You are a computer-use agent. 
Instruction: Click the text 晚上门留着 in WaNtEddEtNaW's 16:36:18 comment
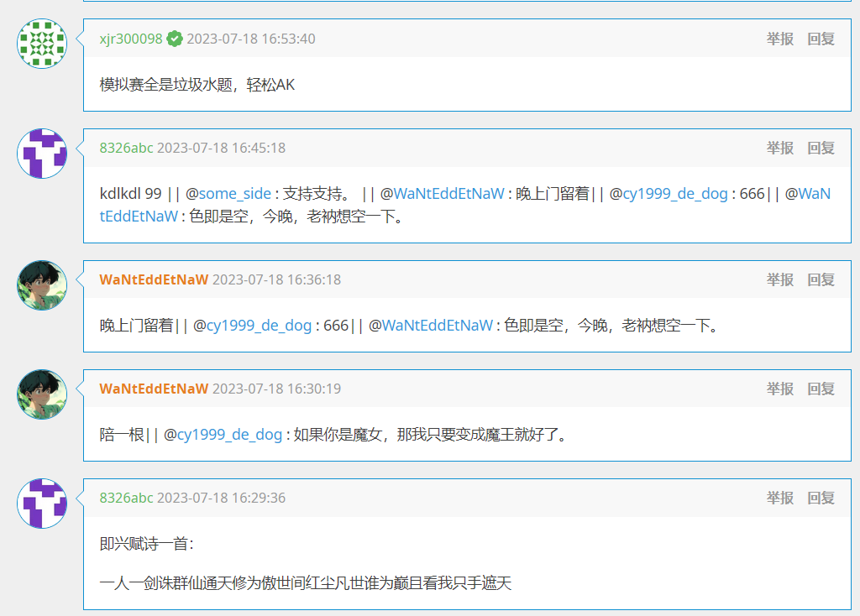coord(136,326)
